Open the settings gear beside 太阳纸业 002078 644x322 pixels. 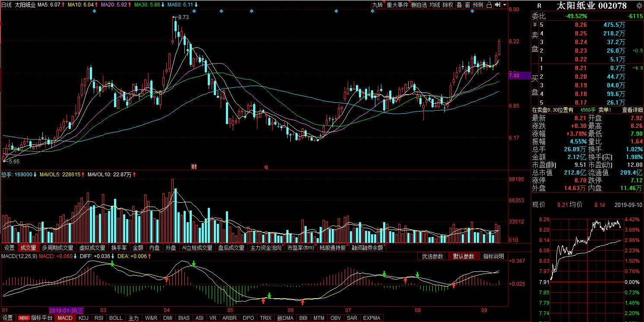pos(639,6)
